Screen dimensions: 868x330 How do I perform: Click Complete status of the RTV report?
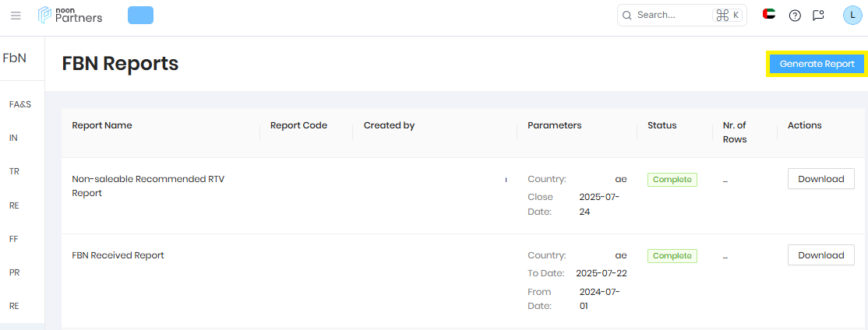(672, 180)
